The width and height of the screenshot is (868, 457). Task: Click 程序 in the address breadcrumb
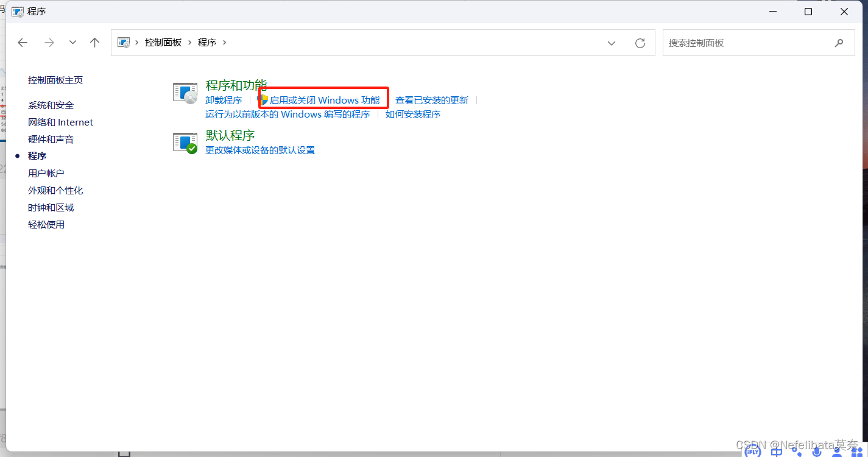point(207,43)
